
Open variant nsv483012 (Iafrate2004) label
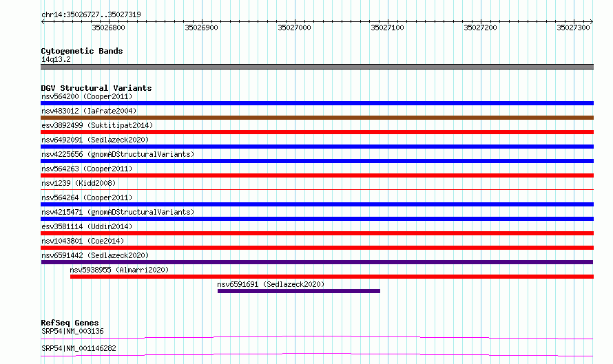[89, 111]
